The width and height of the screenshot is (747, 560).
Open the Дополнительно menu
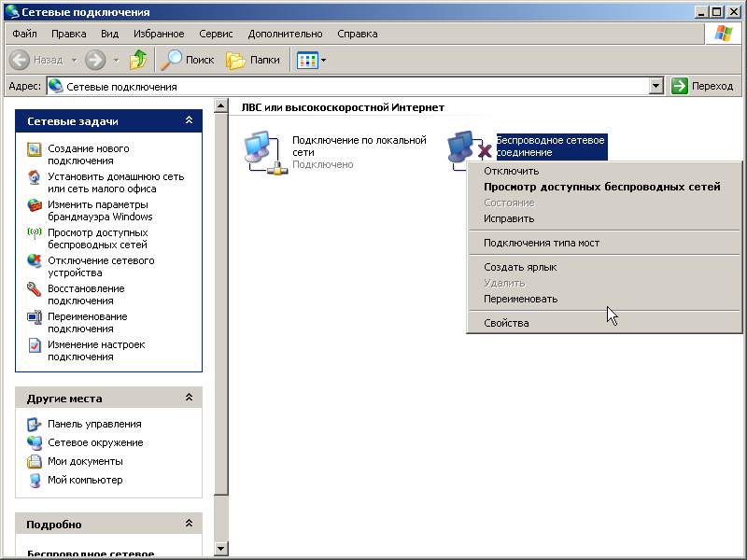pos(285,34)
